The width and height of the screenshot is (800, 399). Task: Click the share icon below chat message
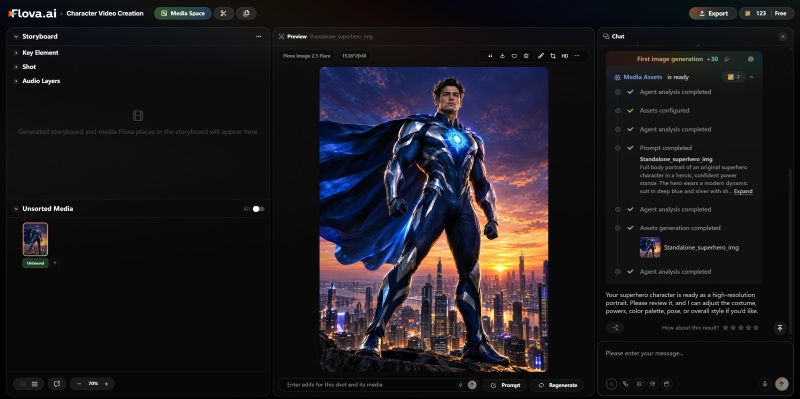tap(615, 328)
